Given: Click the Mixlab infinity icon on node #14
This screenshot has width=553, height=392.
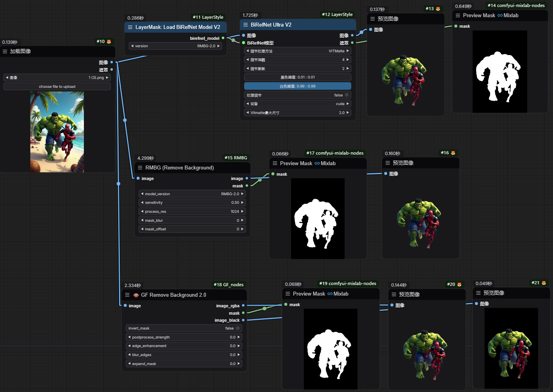Looking at the screenshot, I should click(x=500, y=16).
